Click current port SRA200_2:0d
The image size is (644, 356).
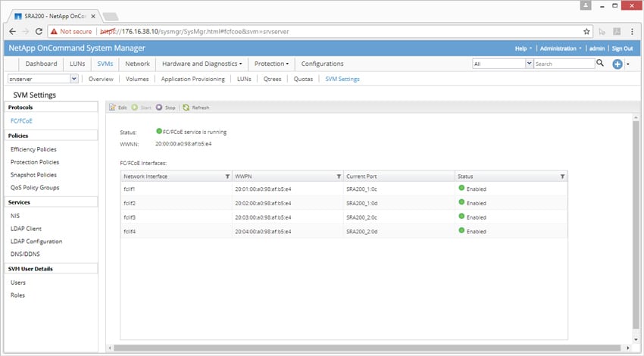click(x=361, y=232)
